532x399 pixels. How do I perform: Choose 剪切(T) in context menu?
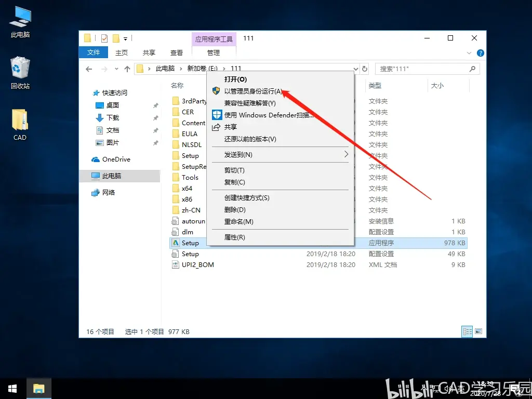[280, 170]
